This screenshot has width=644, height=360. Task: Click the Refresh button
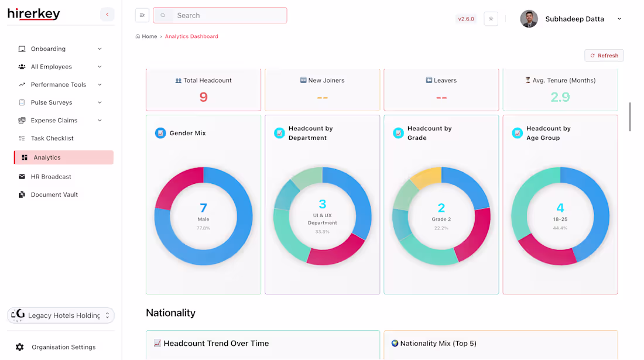[x=604, y=55]
